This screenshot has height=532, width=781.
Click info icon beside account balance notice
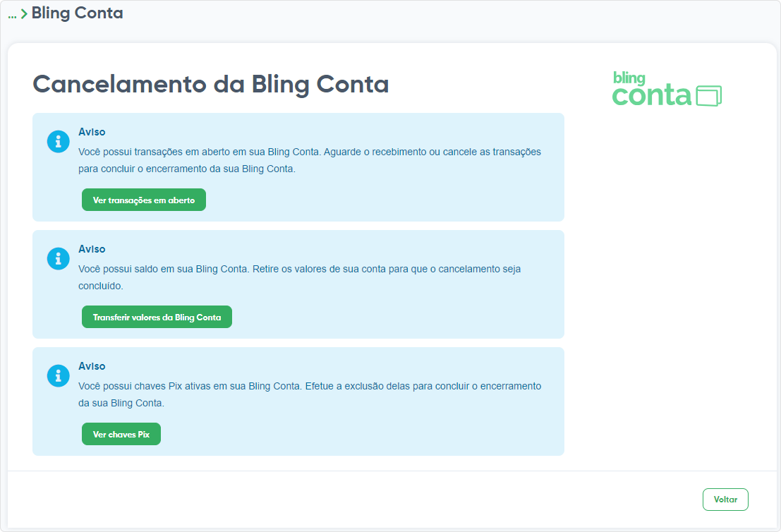pyautogui.click(x=59, y=259)
